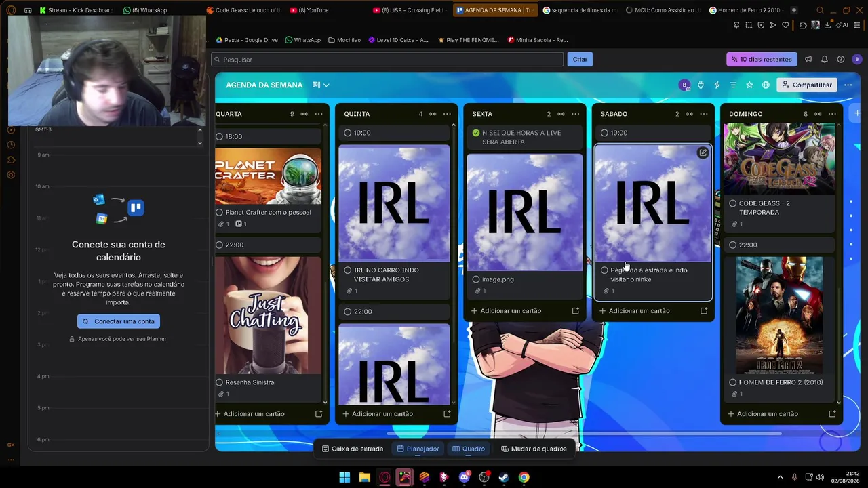Viewport: 868px width, 488px height.
Task: Open the browser extensions puzzle icon
Action: point(803,25)
